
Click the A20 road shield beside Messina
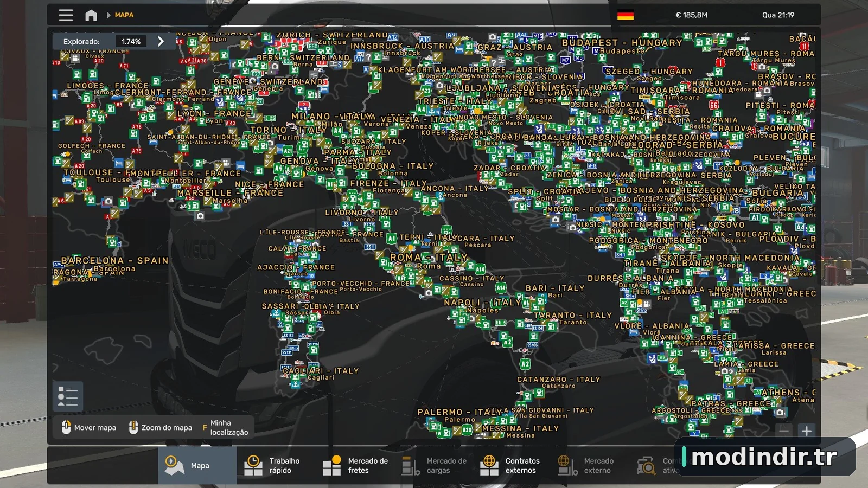coord(467,429)
